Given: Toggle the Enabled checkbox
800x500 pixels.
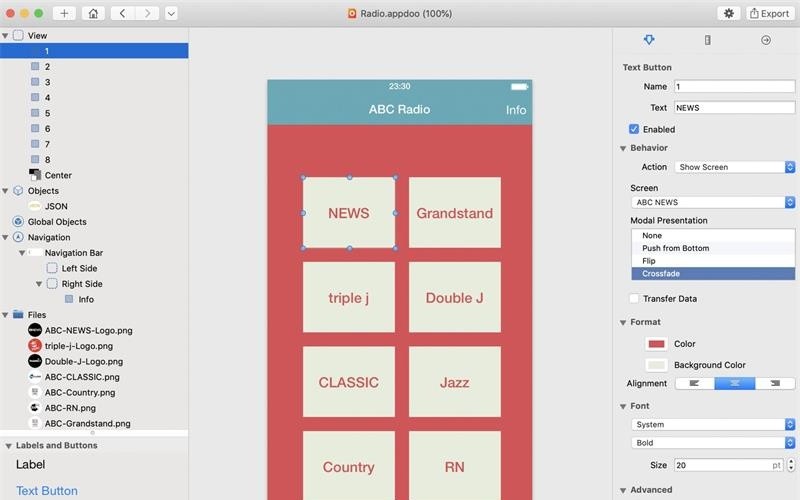Looking at the screenshot, I should [634, 129].
